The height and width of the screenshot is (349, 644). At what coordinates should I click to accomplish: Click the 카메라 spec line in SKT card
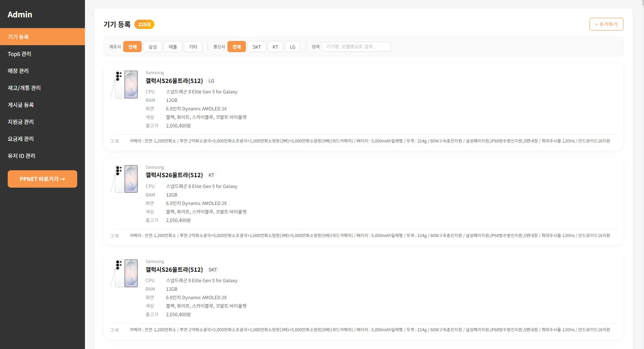(x=370, y=330)
